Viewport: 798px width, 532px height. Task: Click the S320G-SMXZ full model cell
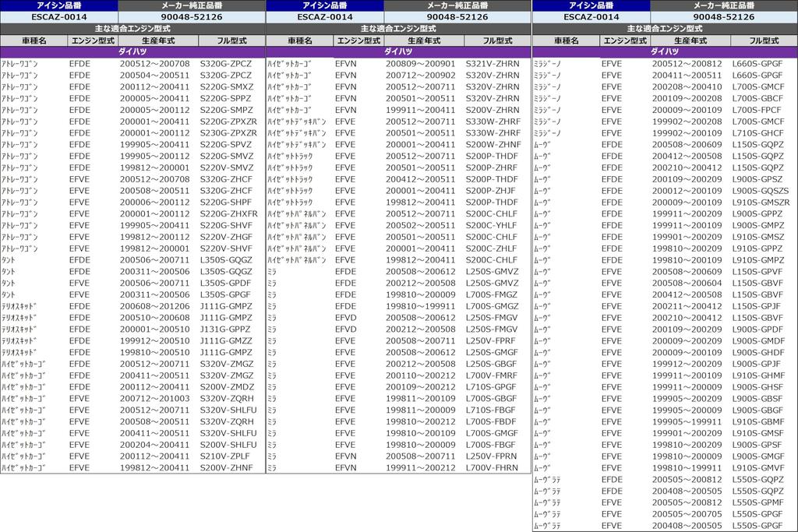pos(226,86)
